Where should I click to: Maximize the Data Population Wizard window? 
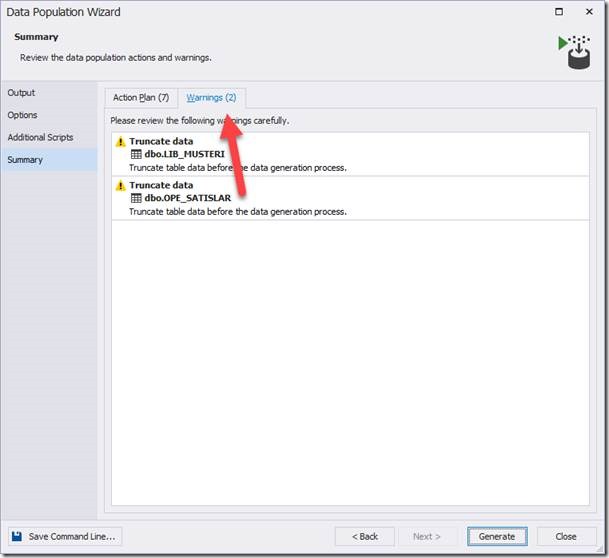(x=559, y=12)
